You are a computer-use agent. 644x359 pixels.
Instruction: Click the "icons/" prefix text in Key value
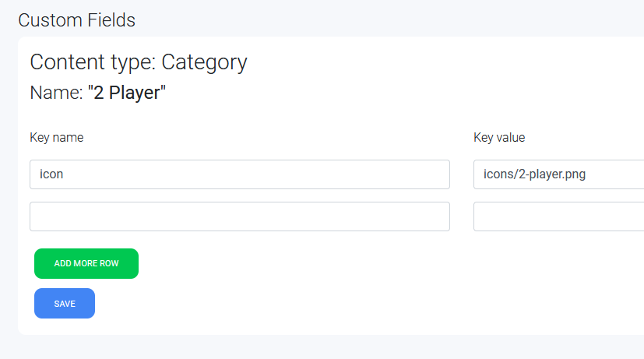tap(501, 174)
